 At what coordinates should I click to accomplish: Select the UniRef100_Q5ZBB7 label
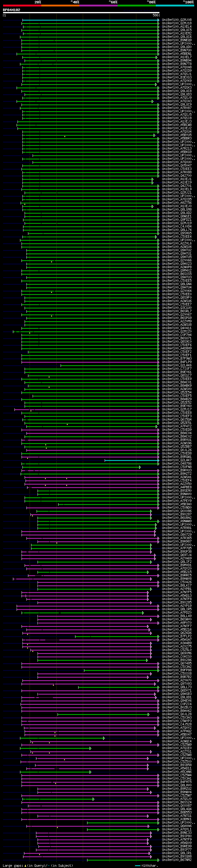click(177, 447)
